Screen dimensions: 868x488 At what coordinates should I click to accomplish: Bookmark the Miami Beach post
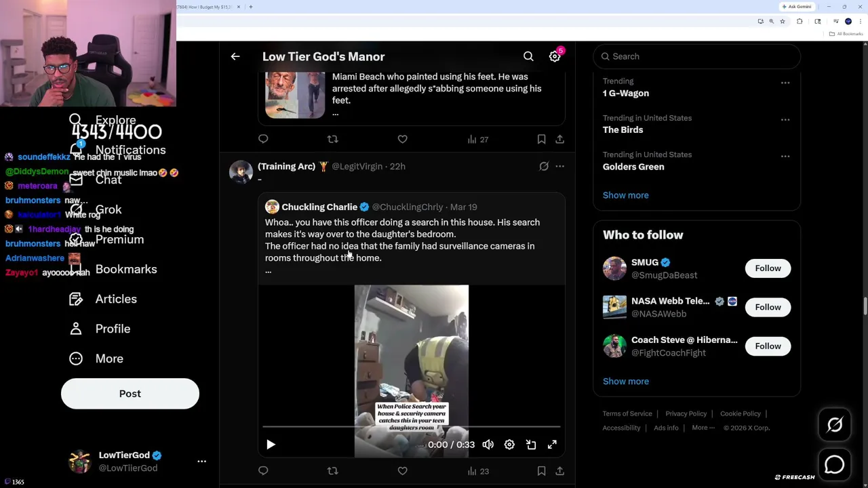tap(541, 139)
